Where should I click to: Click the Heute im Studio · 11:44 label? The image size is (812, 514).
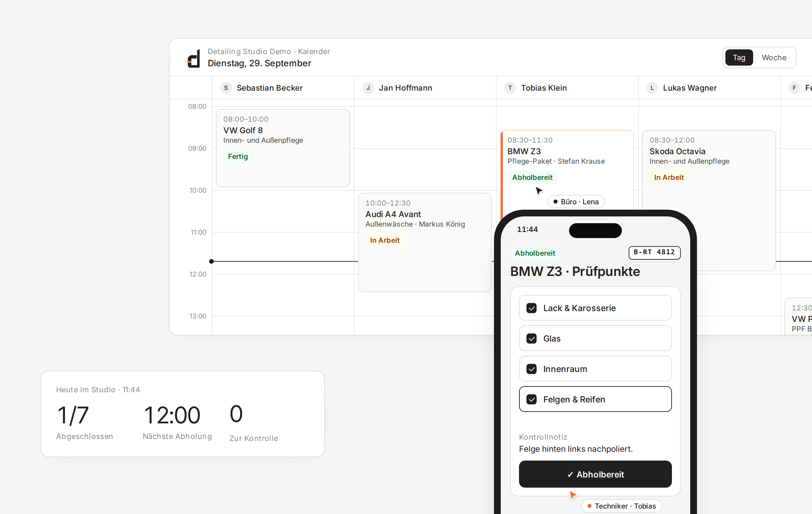point(98,390)
